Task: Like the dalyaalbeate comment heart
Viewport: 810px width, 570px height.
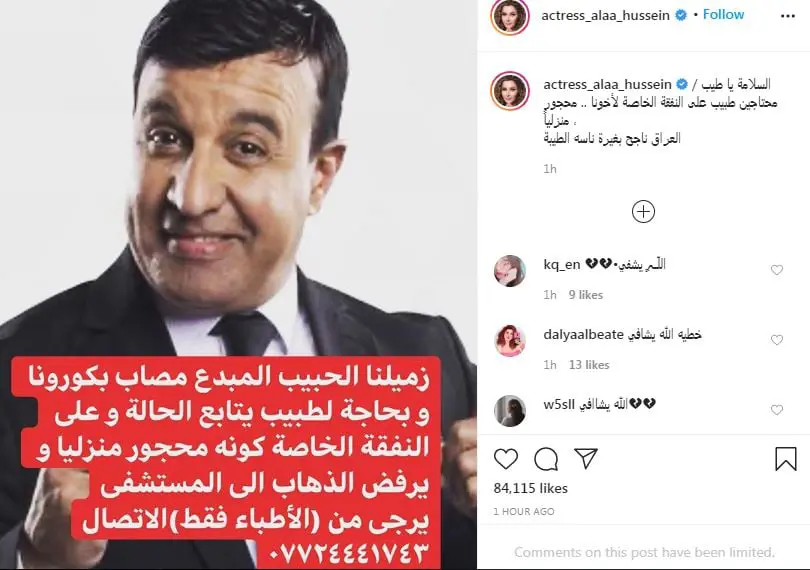Action: tap(777, 340)
